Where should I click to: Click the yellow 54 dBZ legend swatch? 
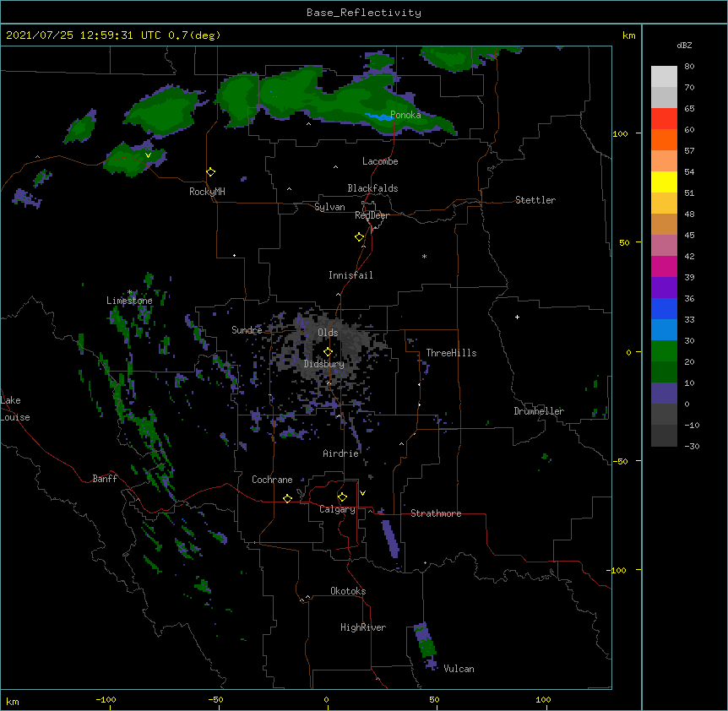pos(664,182)
